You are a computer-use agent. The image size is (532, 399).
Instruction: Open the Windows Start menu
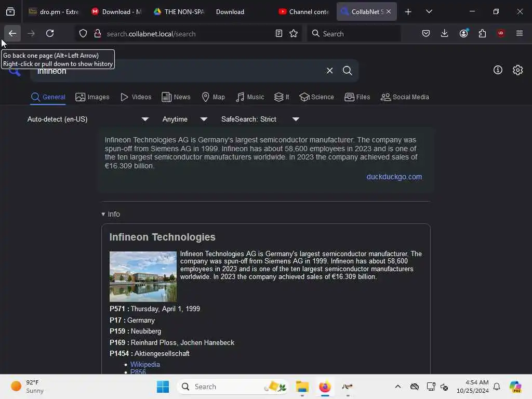[163, 387]
